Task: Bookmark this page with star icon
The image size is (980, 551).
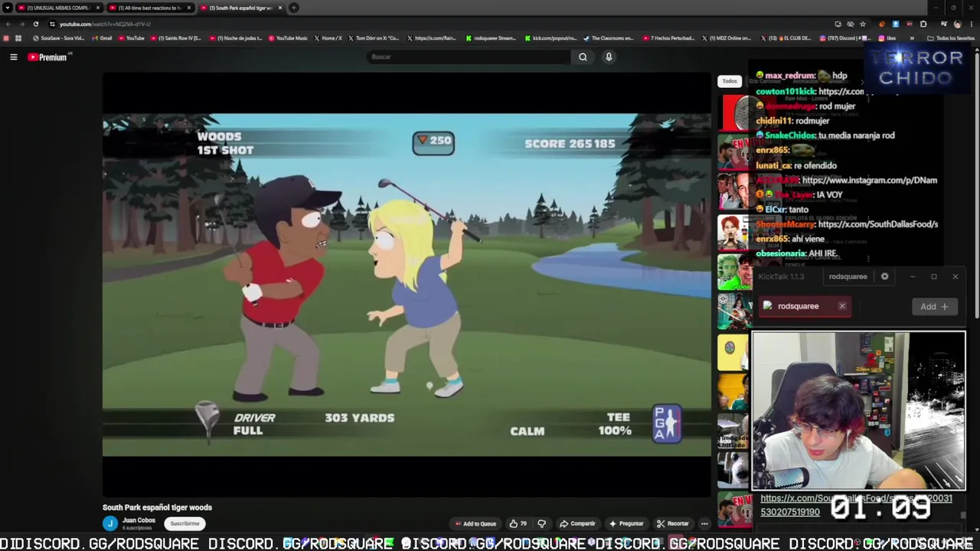Action: 862,24
